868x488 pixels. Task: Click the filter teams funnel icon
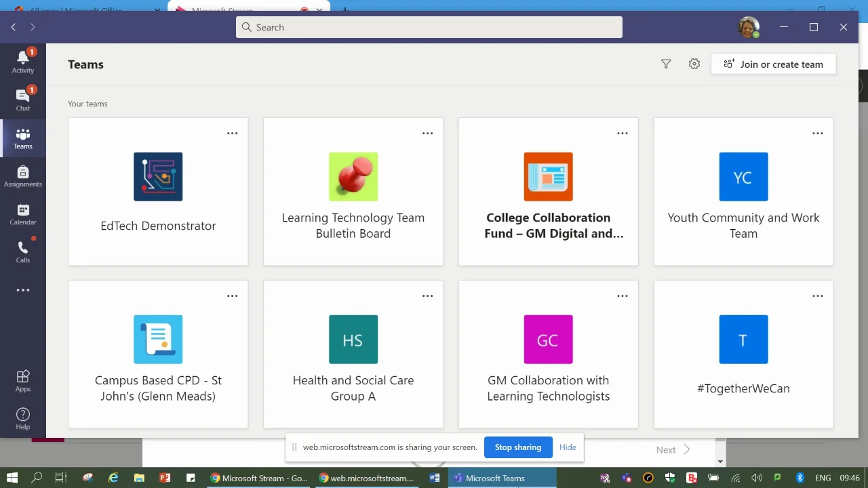coord(666,64)
